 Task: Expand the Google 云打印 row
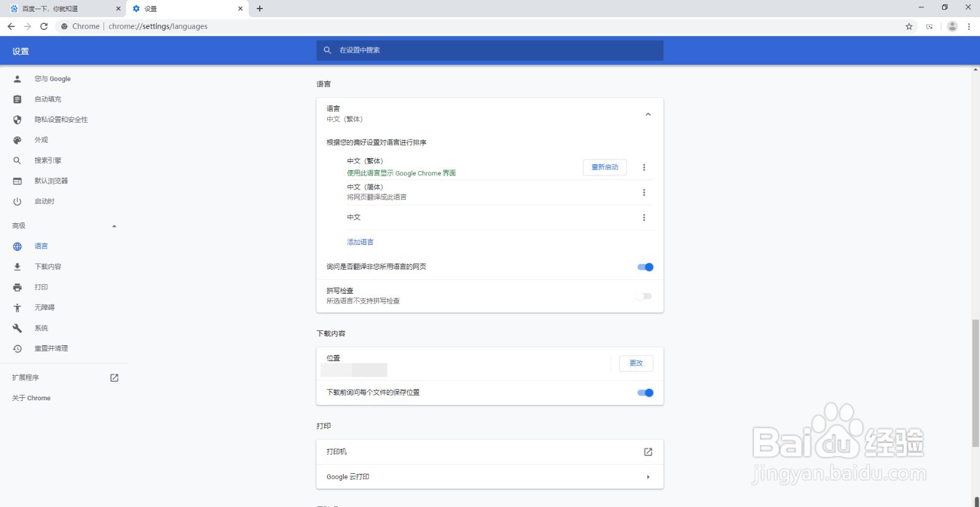(490, 477)
